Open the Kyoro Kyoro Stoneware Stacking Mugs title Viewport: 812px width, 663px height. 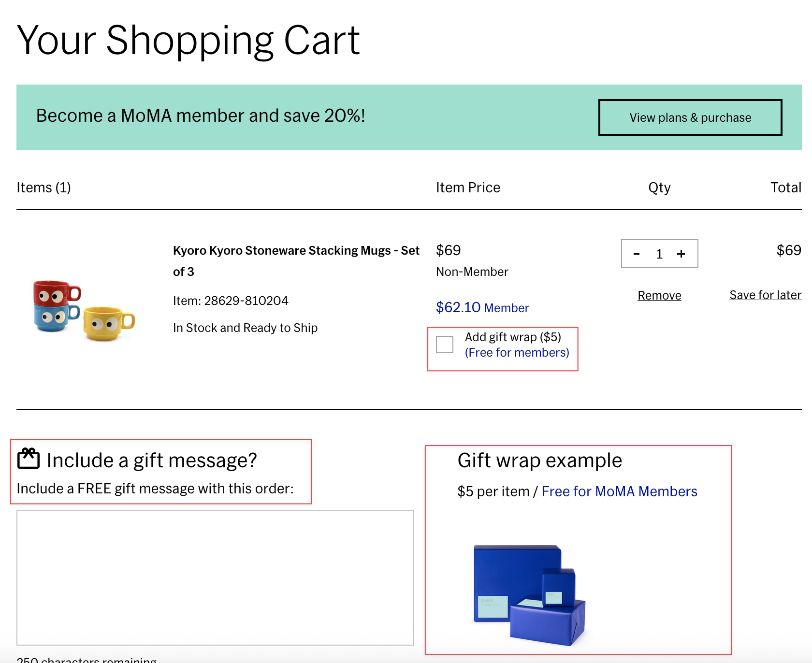pos(295,251)
